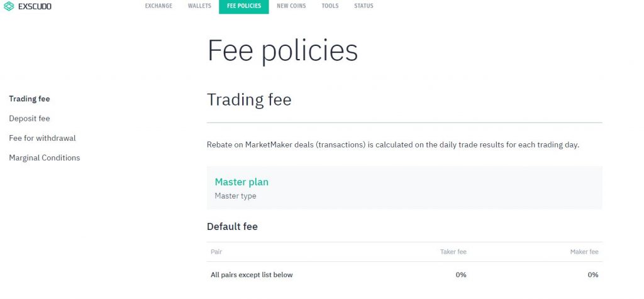Click the Default fee heading

click(x=232, y=226)
